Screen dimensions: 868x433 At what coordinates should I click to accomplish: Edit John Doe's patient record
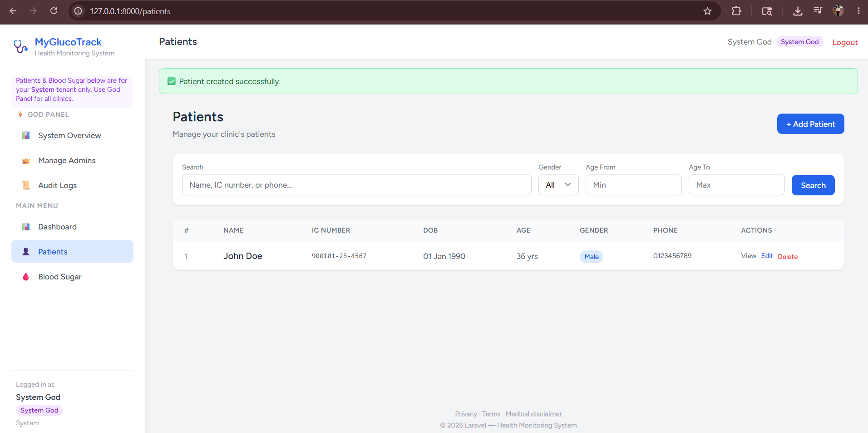[x=767, y=256]
